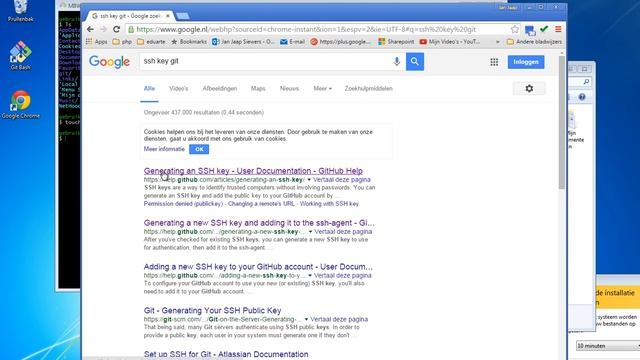The width and height of the screenshot is (640, 360).
Task: Click the Chrome forward arrow
Action: click(x=103, y=29)
